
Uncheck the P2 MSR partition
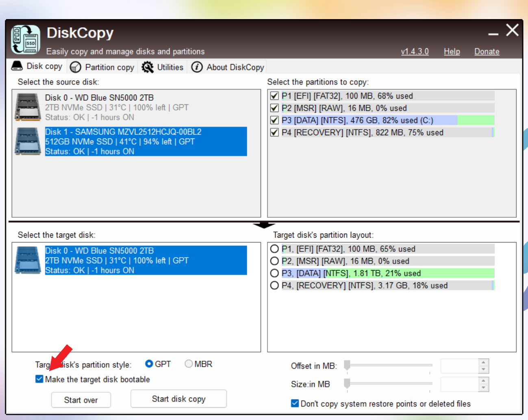[274, 108]
